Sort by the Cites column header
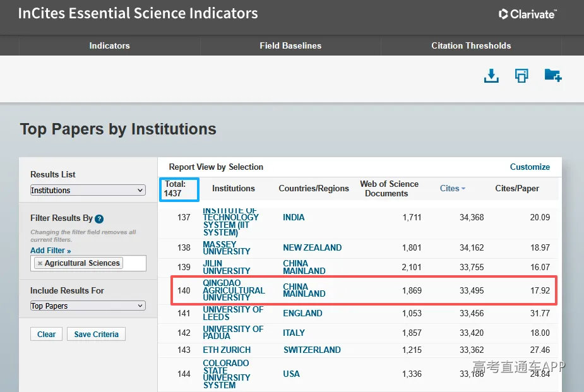Screen dimensions: 584x392 (453, 188)
